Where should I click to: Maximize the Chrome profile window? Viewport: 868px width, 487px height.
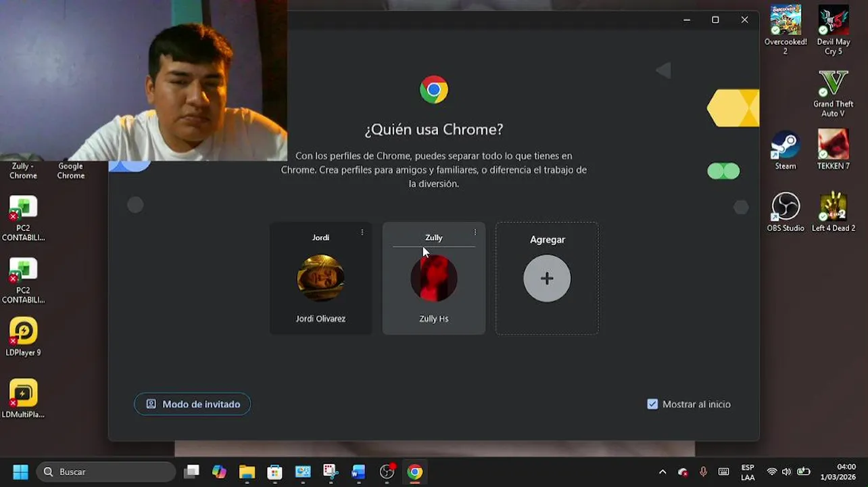coord(715,20)
